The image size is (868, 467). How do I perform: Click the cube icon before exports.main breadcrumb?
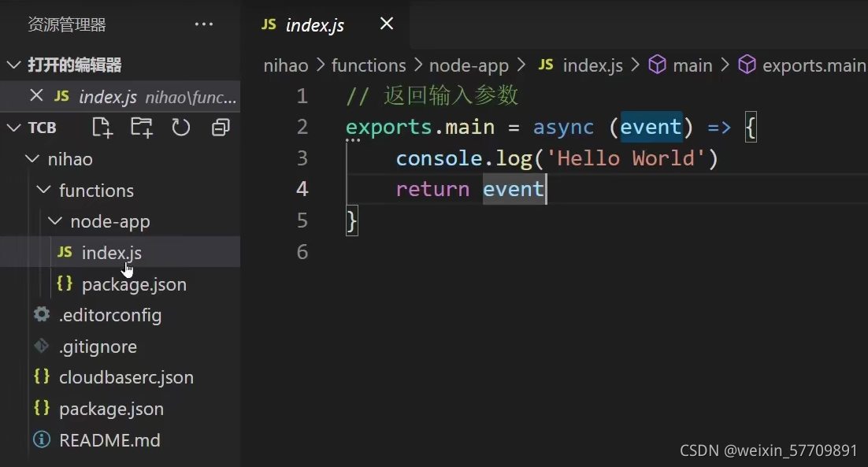pyautogui.click(x=747, y=65)
